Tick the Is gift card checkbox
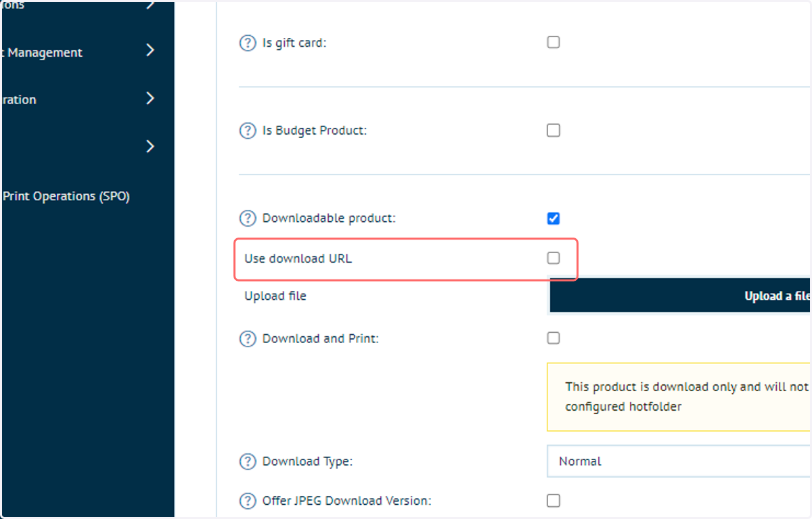 click(x=554, y=42)
